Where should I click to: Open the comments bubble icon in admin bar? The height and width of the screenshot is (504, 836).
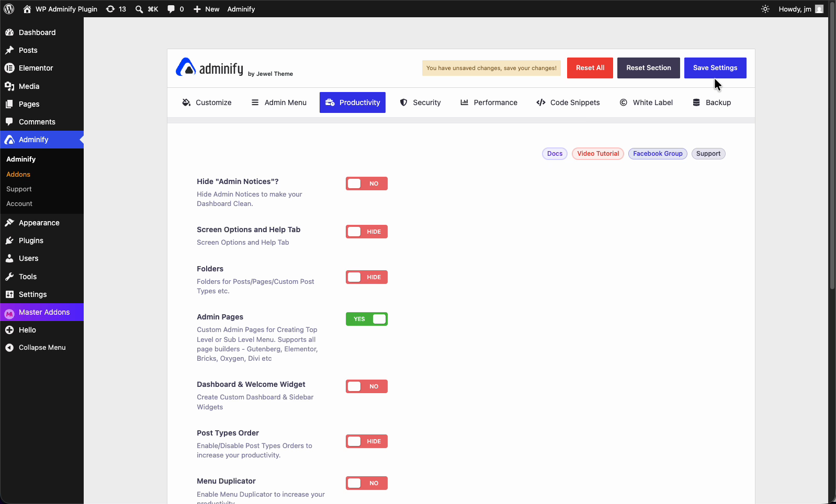pyautogui.click(x=171, y=9)
